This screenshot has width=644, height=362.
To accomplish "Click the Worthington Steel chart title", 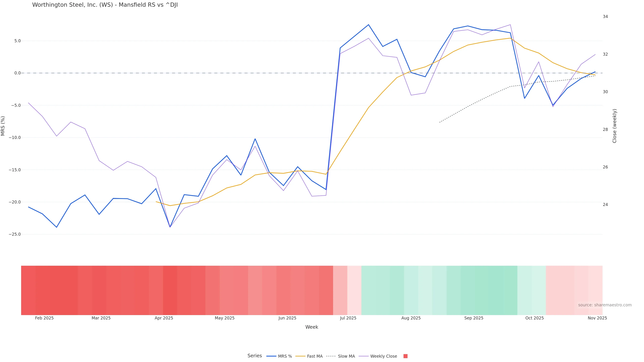I will pyautogui.click(x=105, y=5).
